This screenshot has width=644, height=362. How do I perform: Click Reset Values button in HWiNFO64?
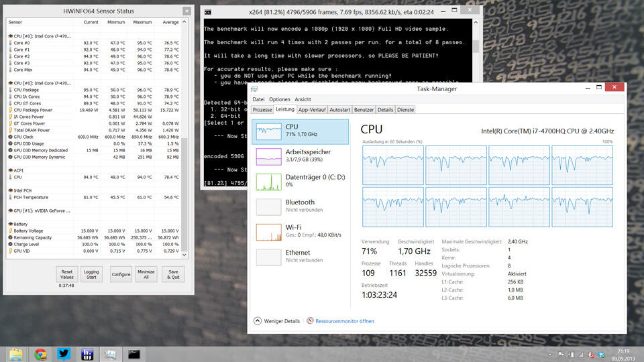point(66,274)
